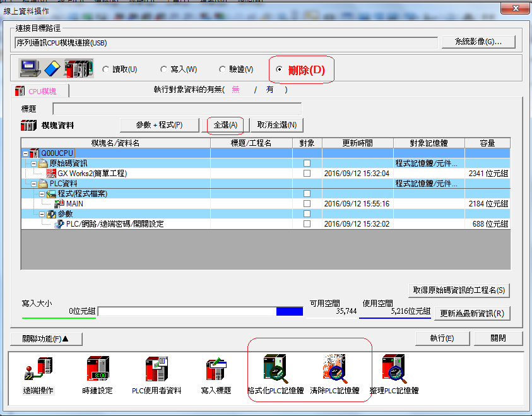Check the GX Works2(簡單工程) target checkbox
The height and width of the screenshot is (416, 532).
click(307, 174)
